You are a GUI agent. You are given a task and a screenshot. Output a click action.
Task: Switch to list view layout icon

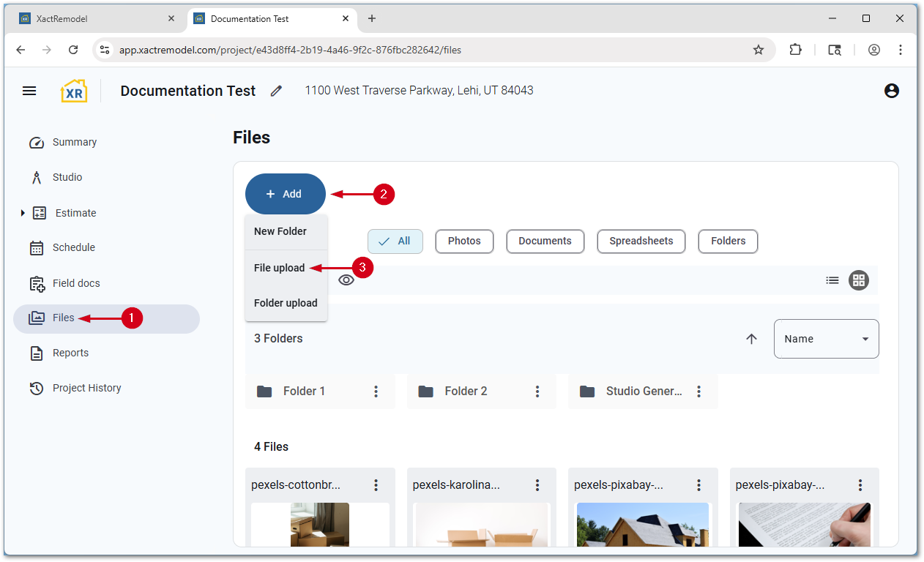tap(832, 280)
